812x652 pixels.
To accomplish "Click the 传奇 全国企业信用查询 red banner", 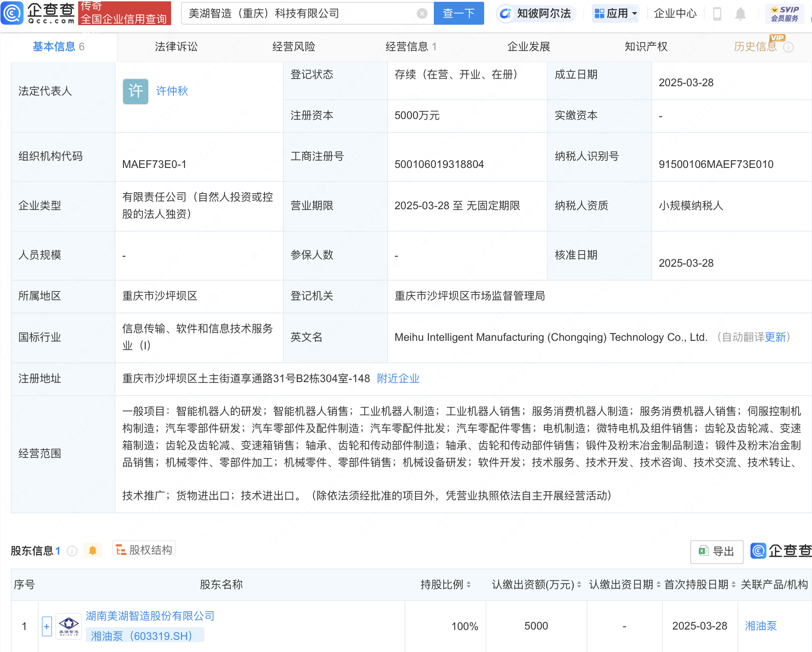I will (124, 13).
